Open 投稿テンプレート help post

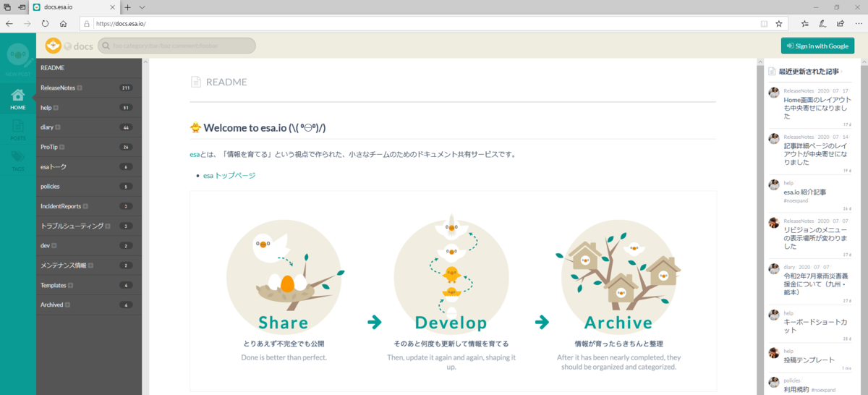tap(809, 360)
